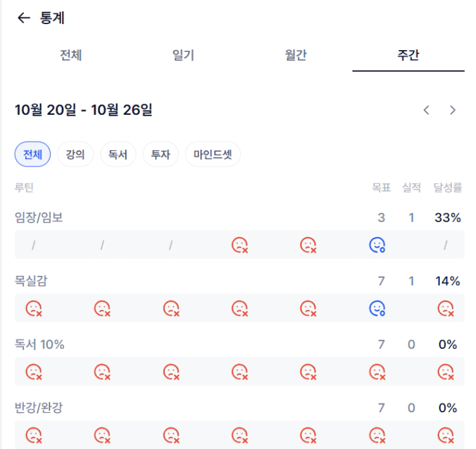Click the blue success face in 목실감 row
This screenshot has width=476, height=449.
pos(377,308)
